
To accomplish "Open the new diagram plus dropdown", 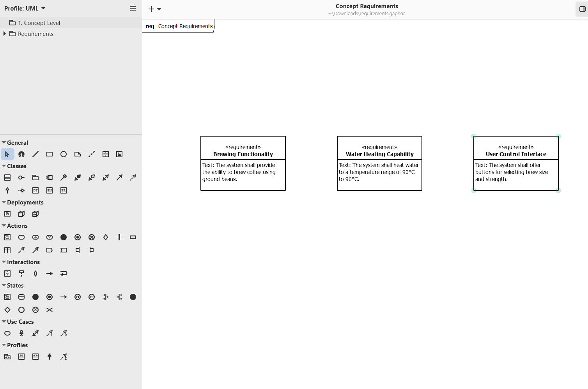I will pos(155,9).
